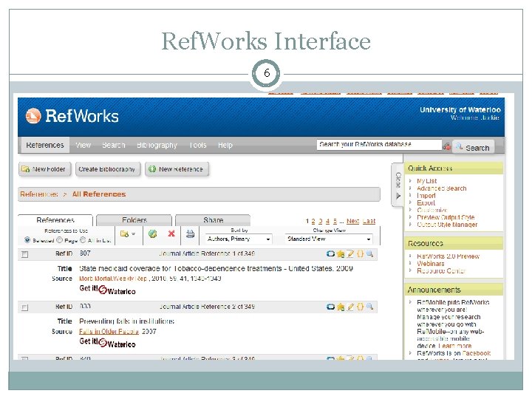Click magnifier icon for Ref ID 807

click(370, 253)
